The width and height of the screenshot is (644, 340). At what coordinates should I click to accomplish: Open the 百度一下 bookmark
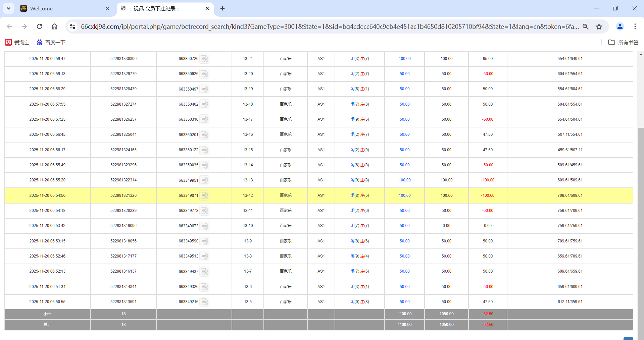(x=51, y=42)
